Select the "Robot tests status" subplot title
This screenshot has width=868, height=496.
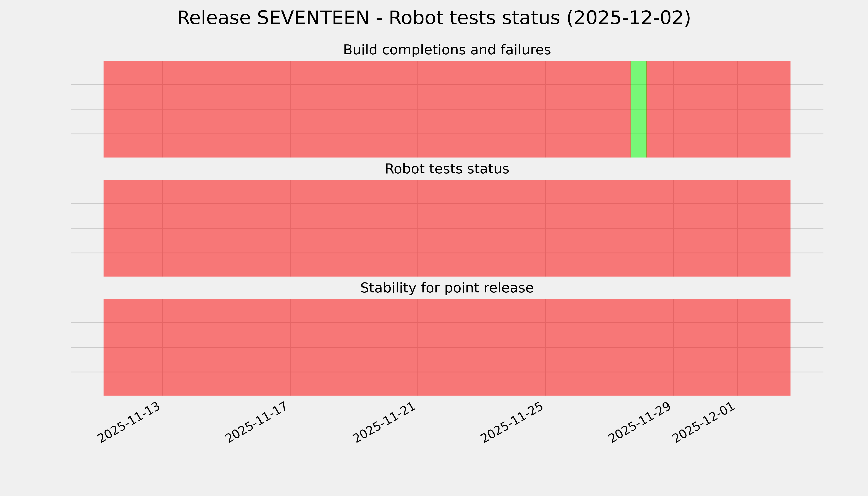coord(447,169)
